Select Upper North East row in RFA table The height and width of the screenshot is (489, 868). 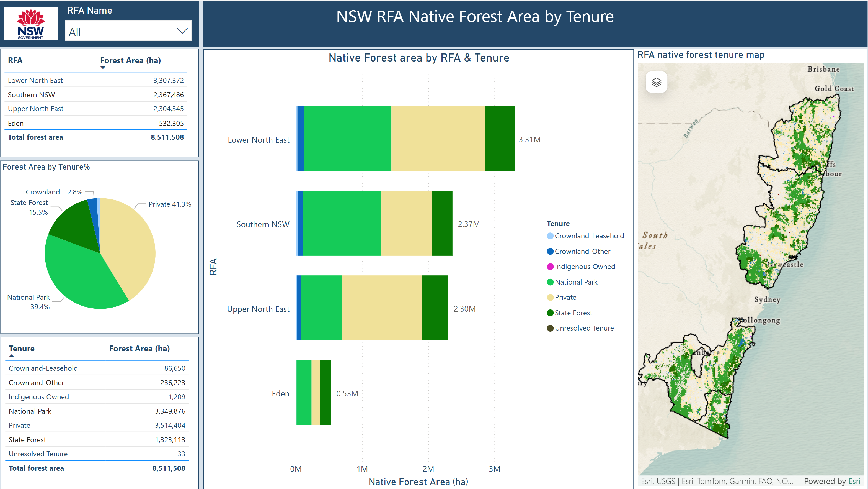point(96,109)
